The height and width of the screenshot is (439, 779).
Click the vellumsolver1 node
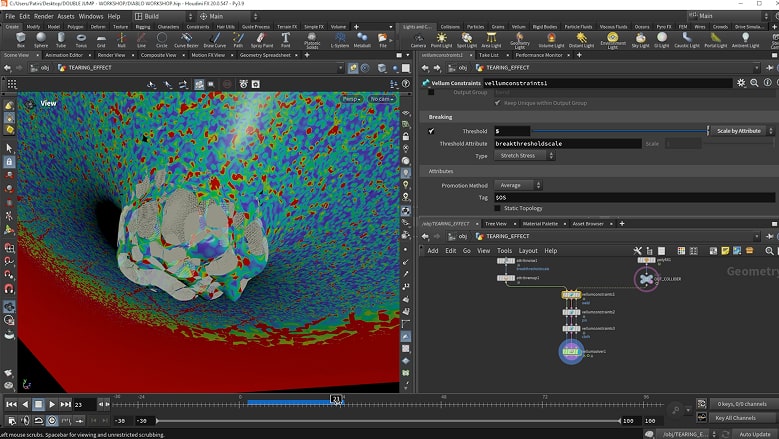(569, 351)
